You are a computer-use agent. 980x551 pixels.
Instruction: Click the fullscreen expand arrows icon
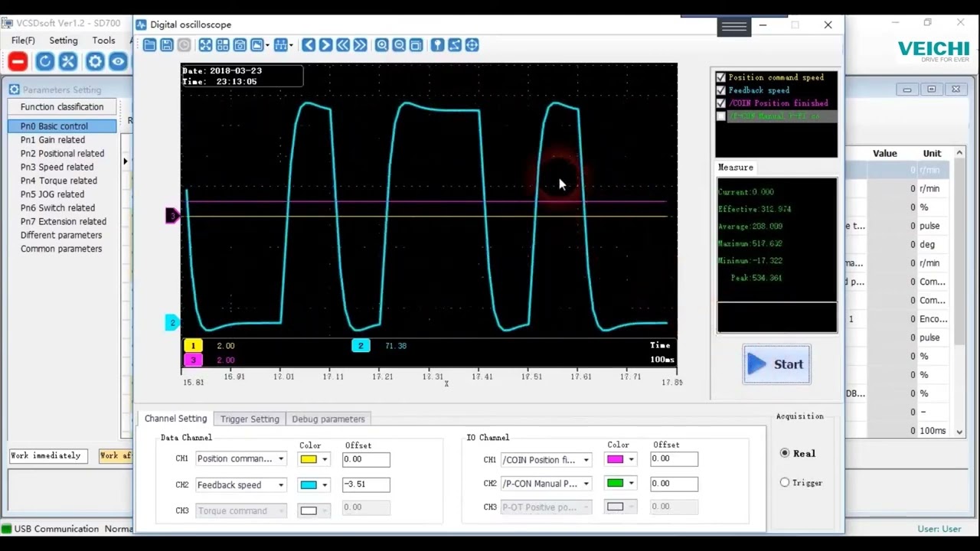click(x=205, y=45)
